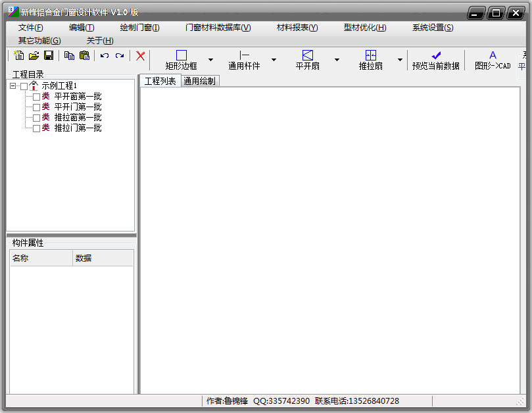Image resolution: width=532 pixels, height=413 pixels.
Task: Click the author info status bar text
Action: [302, 401]
